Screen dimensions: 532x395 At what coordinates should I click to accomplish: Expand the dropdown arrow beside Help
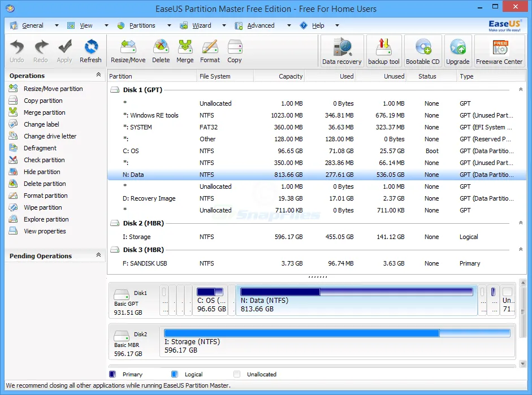pyautogui.click(x=337, y=25)
